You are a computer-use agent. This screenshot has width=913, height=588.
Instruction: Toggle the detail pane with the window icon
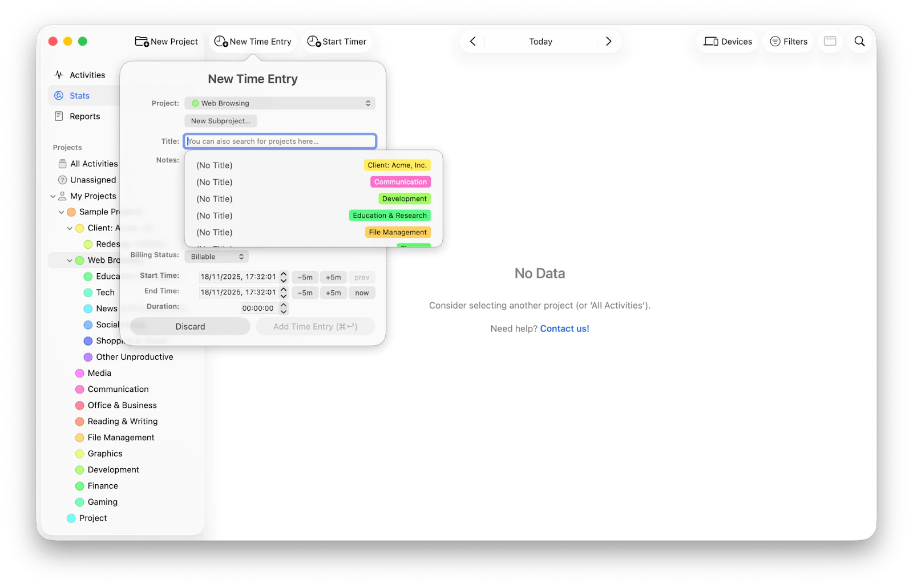(x=830, y=41)
